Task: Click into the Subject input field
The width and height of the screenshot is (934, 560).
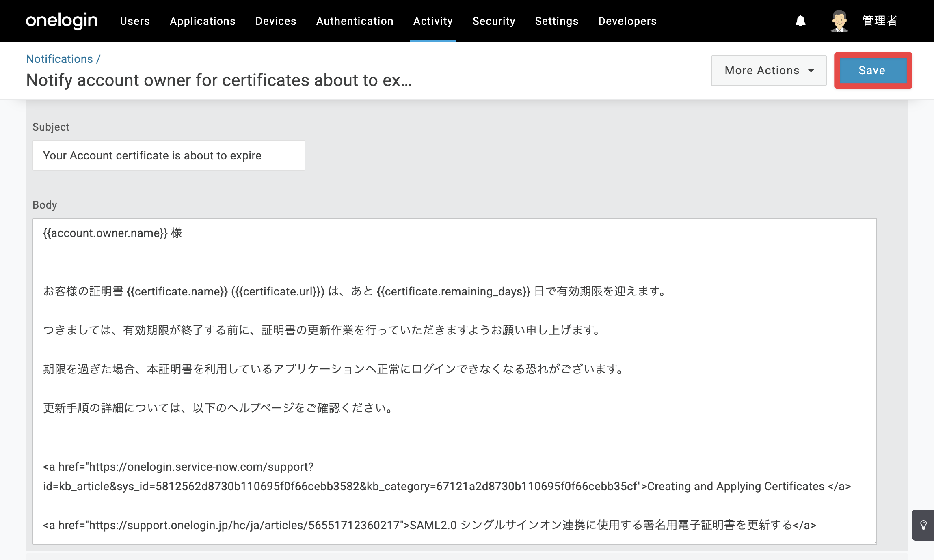Action: tap(169, 155)
